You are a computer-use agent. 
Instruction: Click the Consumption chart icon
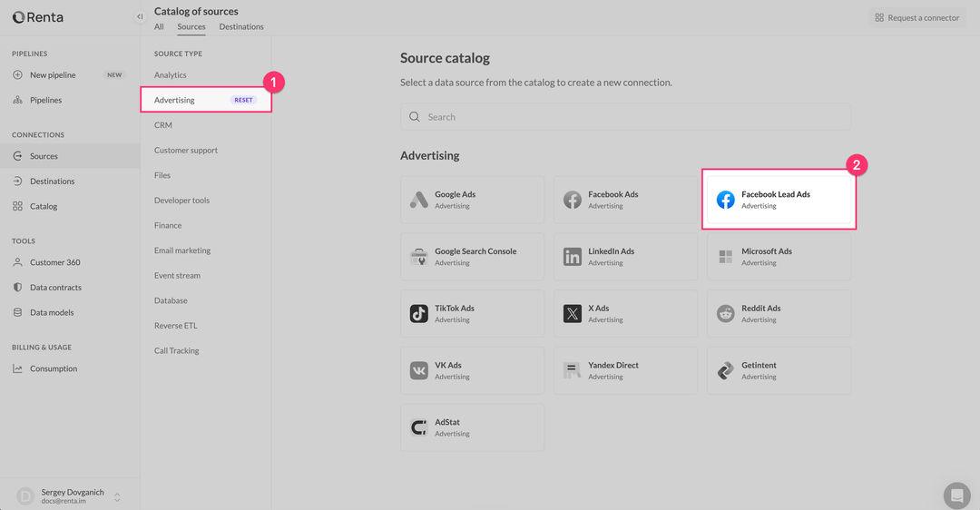pyautogui.click(x=17, y=368)
